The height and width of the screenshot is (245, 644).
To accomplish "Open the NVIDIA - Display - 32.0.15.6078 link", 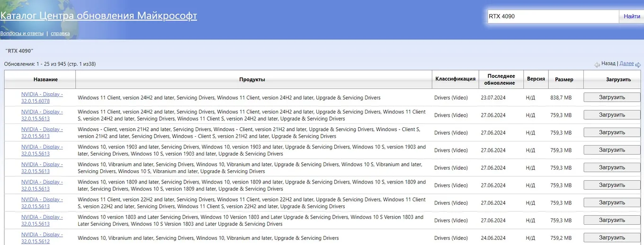I will pyautogui.click(x=42, y=97).
